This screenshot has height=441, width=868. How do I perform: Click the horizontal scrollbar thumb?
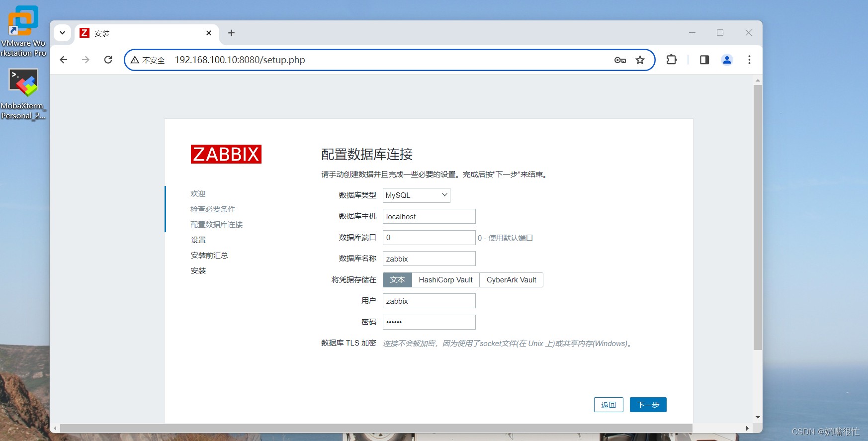point(376,428)
